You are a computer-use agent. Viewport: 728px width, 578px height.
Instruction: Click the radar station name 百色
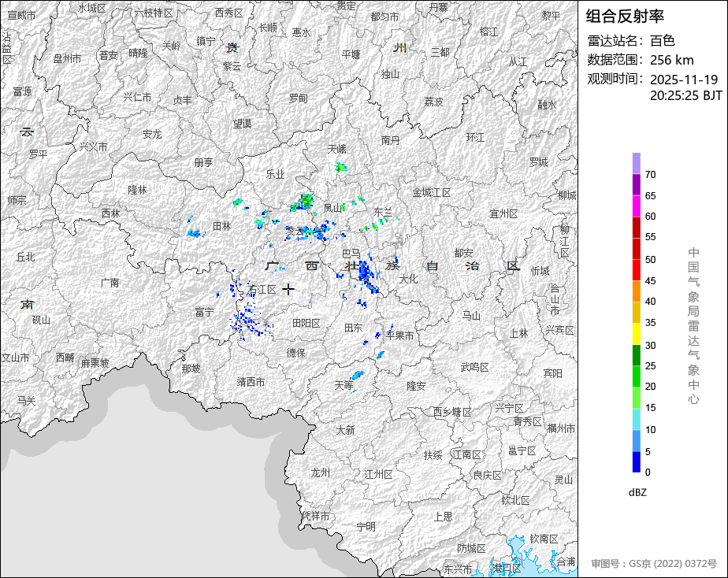pyautogui.click(x=662, y=41)
